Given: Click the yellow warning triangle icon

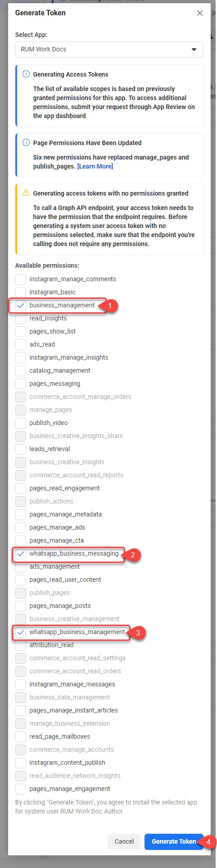Looking at the screenshot, I should click(26, 193).
